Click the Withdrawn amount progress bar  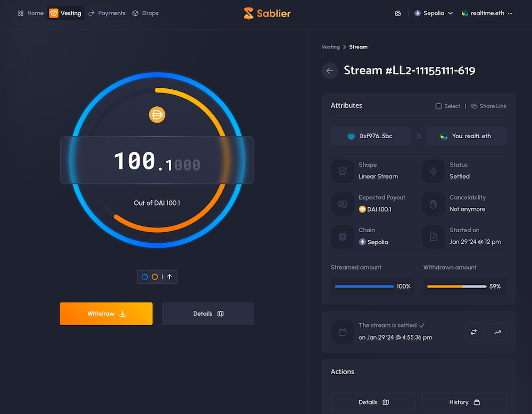click(456, 286)
